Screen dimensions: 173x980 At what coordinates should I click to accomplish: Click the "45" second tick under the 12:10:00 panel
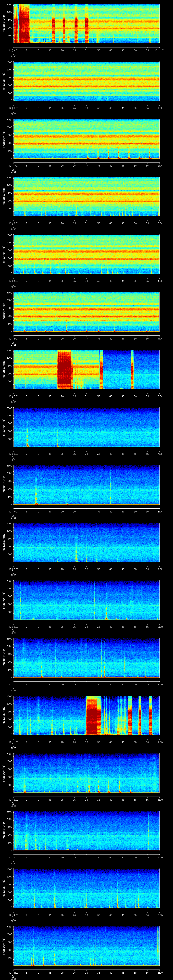point(123,685)
